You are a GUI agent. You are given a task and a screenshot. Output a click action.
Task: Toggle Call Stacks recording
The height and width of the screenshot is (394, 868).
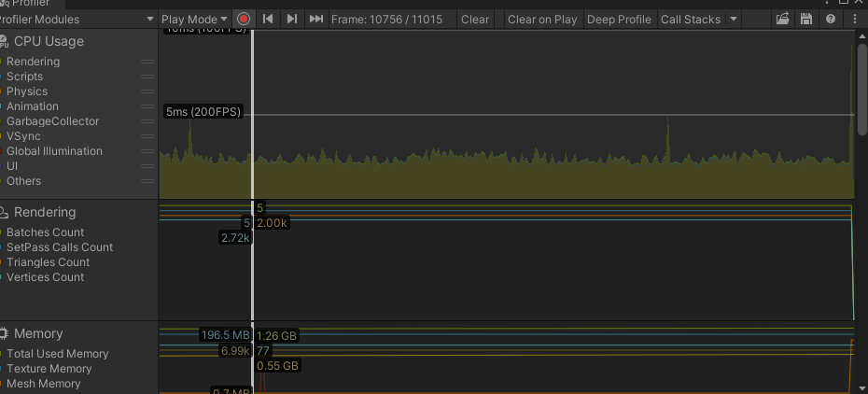691,19
